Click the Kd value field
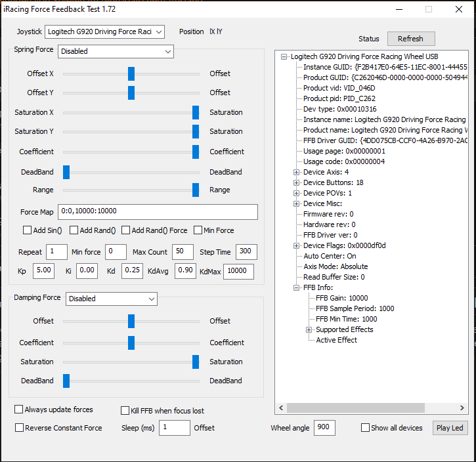This screenshot has height=462, width=476. point(133,271)
